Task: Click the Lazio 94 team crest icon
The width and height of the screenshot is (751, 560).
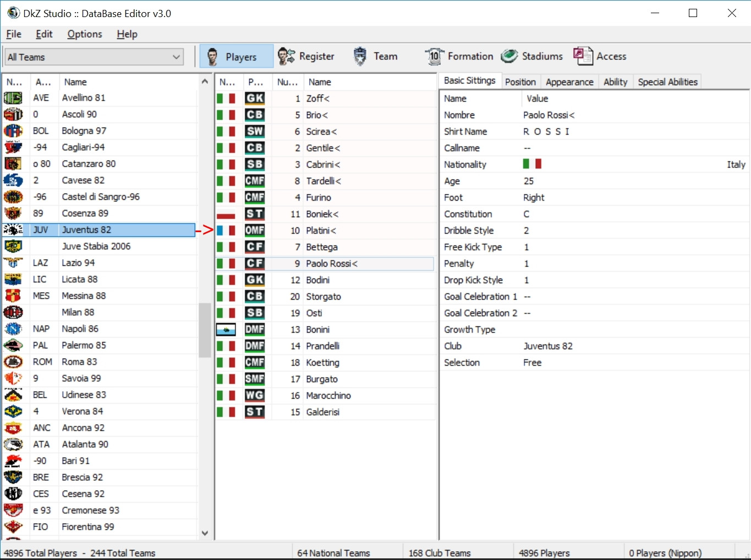Action: pos(13,263)
